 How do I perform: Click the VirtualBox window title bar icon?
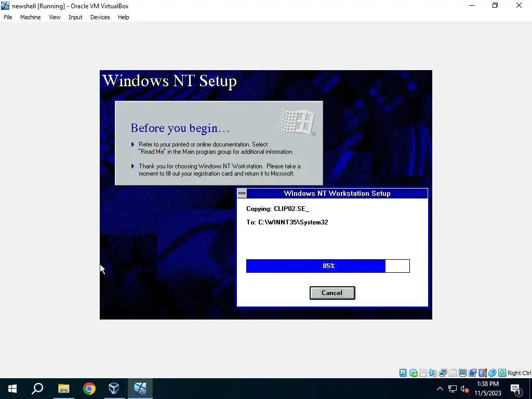point(5,6)
